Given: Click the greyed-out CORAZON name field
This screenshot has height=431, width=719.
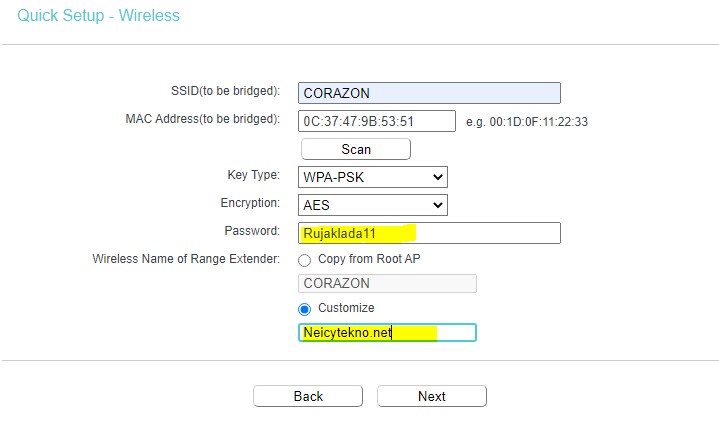Looking at the screenshot, I should pyautogui.click(x=387, y=283).
